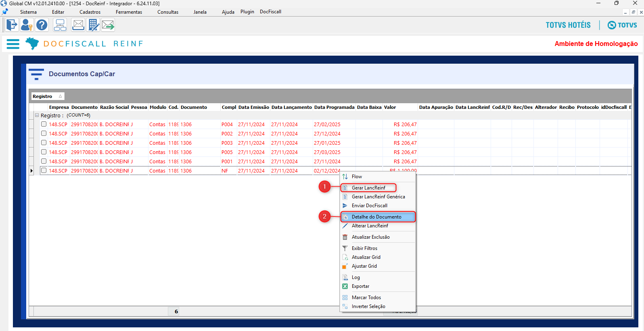Open the Ferramentas menu
644x331 pixels.
click(x=129, y=12)
